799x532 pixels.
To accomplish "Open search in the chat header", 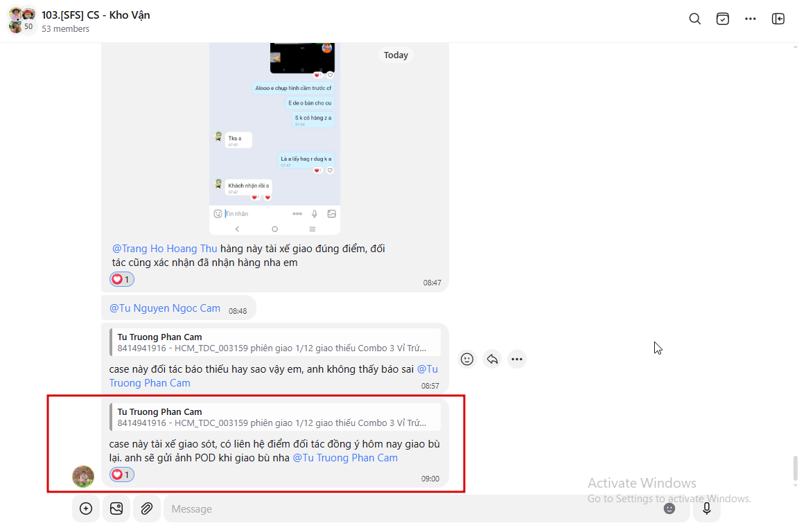I will click(694, 19).
